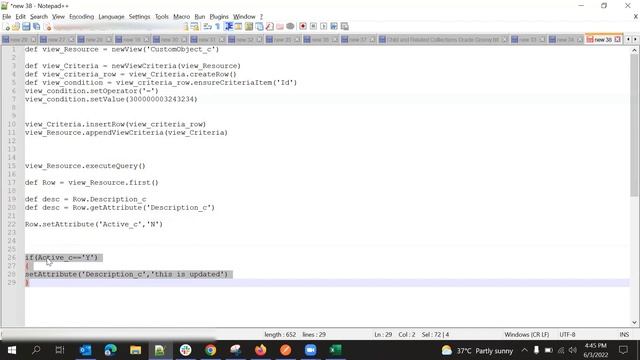The height and width of the screenshot is (360, 640).
Task: Show the Function List panel icon
Action: tap(269, 27)
